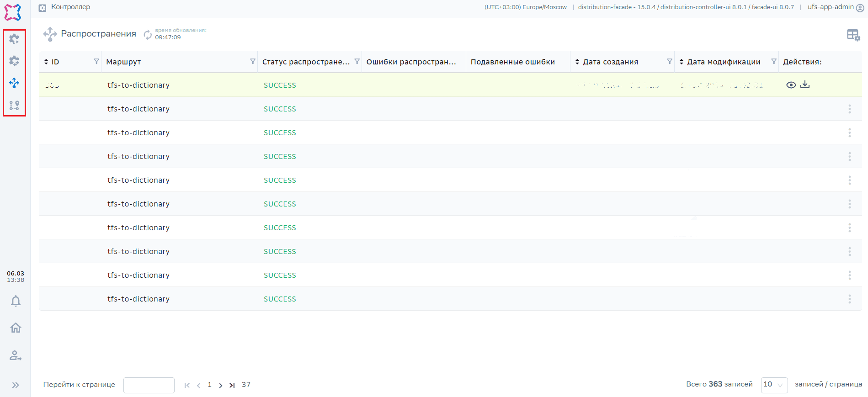
Task: Sort by Дата модификации column header
Action: click(x=723, y=62)
